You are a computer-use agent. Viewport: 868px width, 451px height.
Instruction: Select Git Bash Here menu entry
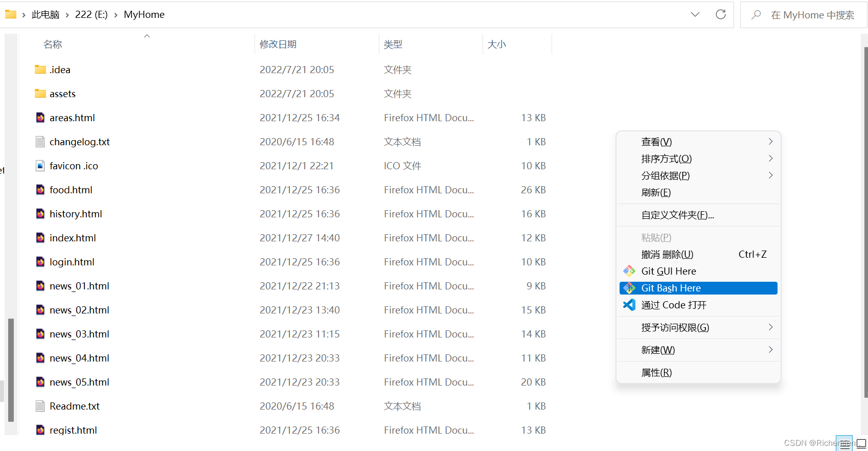[698, 288]
